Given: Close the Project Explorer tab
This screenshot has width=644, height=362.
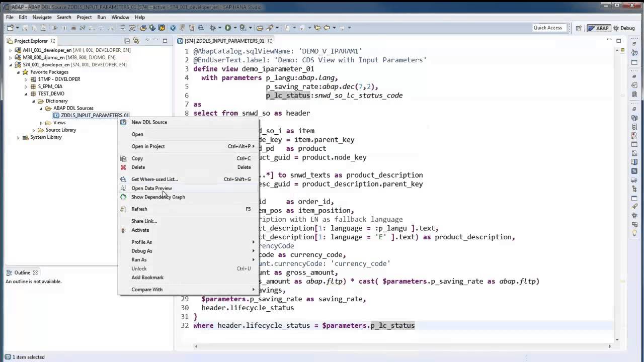Looking at the screenshot, I should (x=53, y=41).
